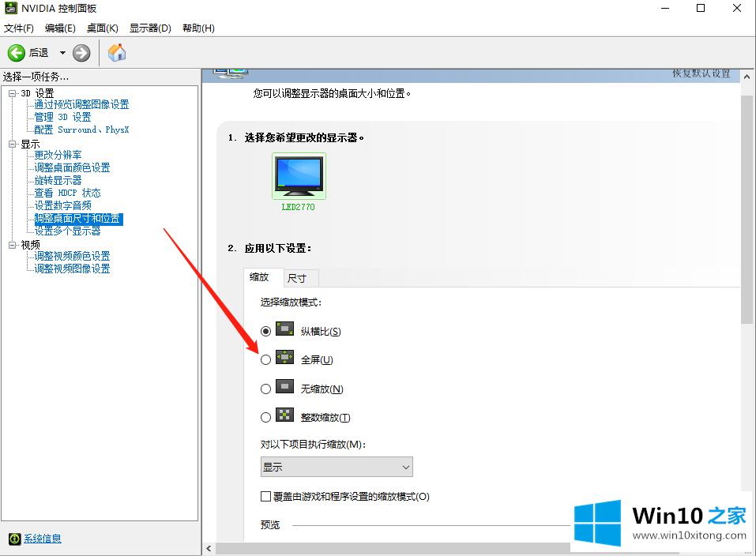Select 整数缩放 integer scaling radio button
756x556 pixels.
266,418
